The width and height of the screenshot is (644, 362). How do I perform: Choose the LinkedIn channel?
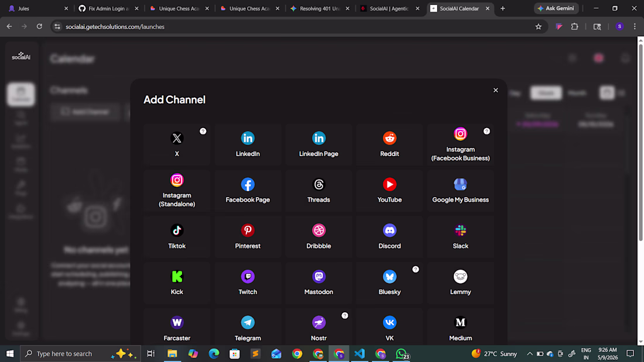click(248, 144)
